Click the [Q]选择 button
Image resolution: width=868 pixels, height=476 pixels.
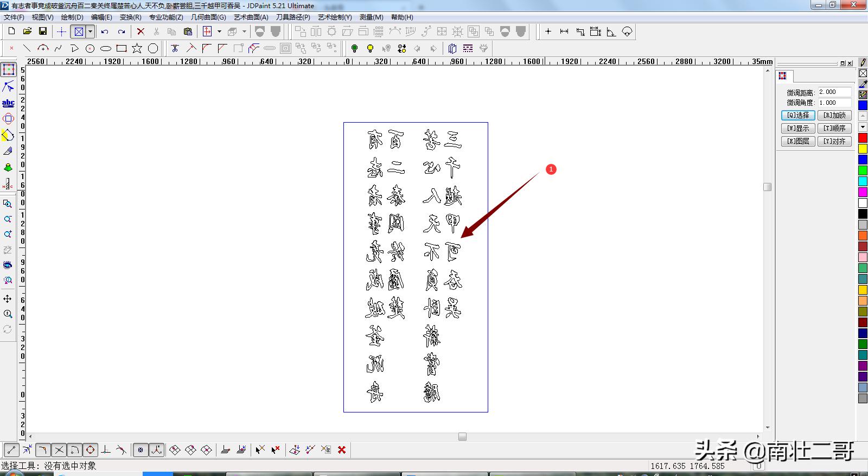coord(798,115)
